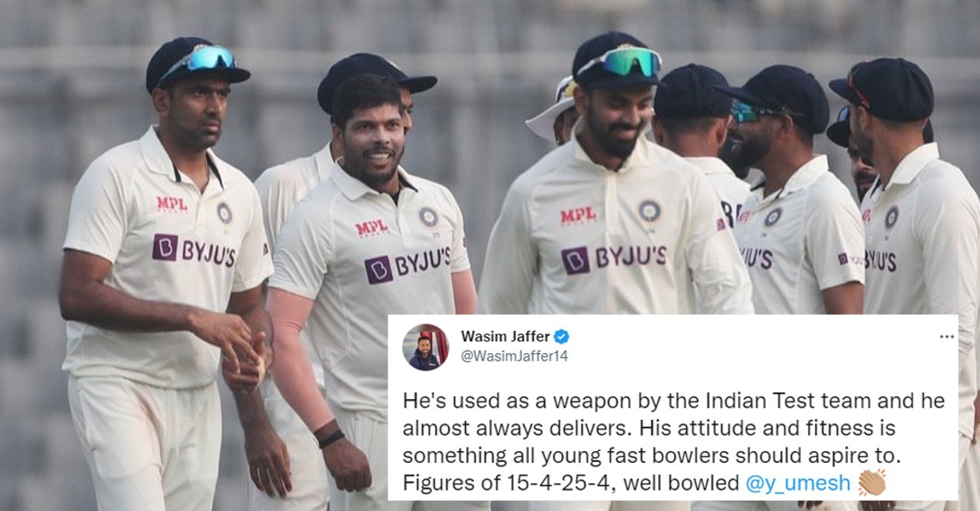
Task: Click MPL logo on leftmost player's jersey
Action: [x=172, y=205]
